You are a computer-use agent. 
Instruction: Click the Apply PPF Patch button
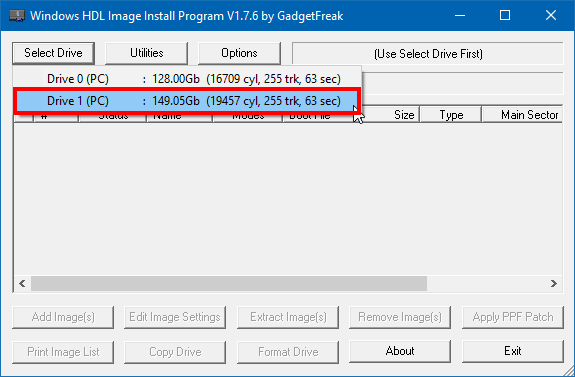click(513, 317)
